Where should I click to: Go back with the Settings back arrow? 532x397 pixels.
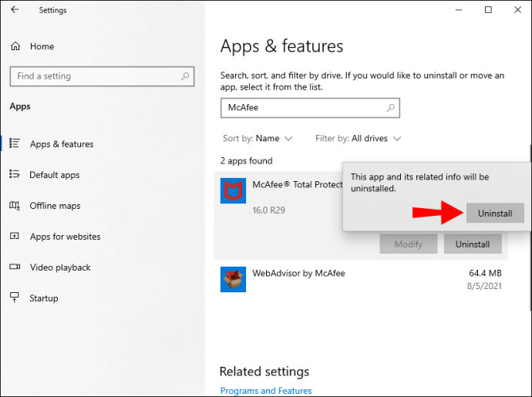(x=15, y=9)
